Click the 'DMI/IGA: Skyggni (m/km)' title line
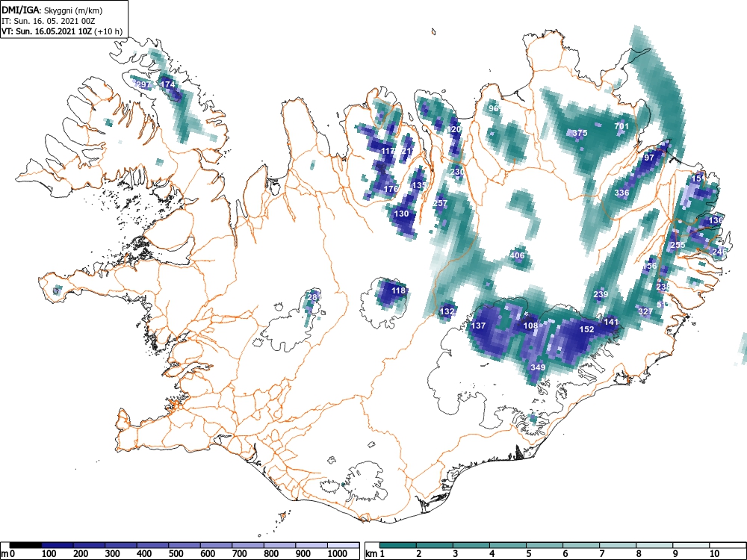This screenshot has height=560, width=747. click(52, 10)
